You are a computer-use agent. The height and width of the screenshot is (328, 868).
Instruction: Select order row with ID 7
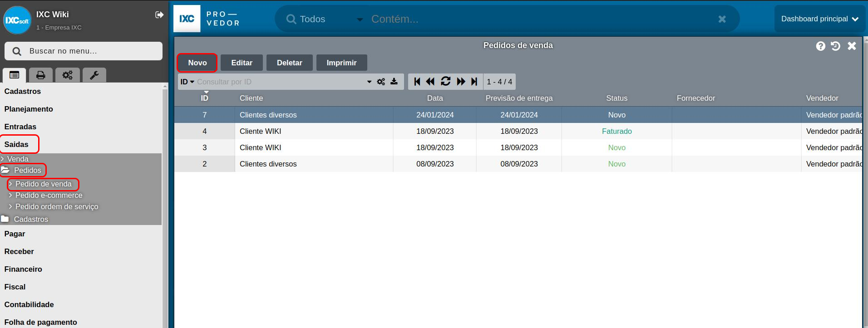(518, 115)
